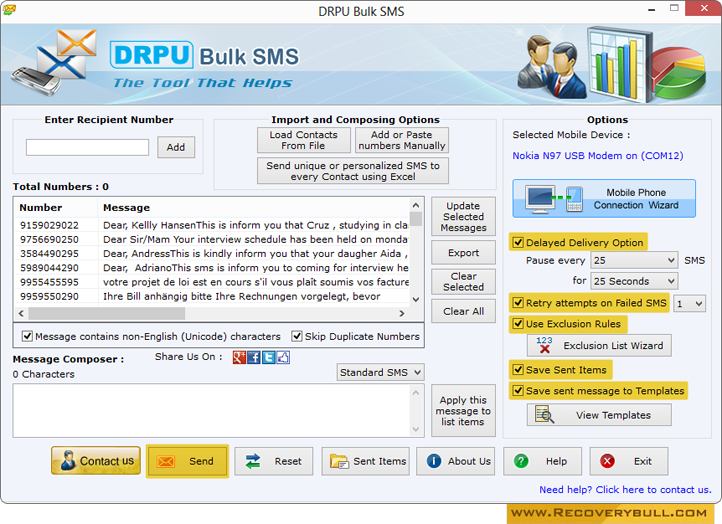The image size is (722, 524).
Task: Select the row with number 9959550290
Action: click(212, 297)
